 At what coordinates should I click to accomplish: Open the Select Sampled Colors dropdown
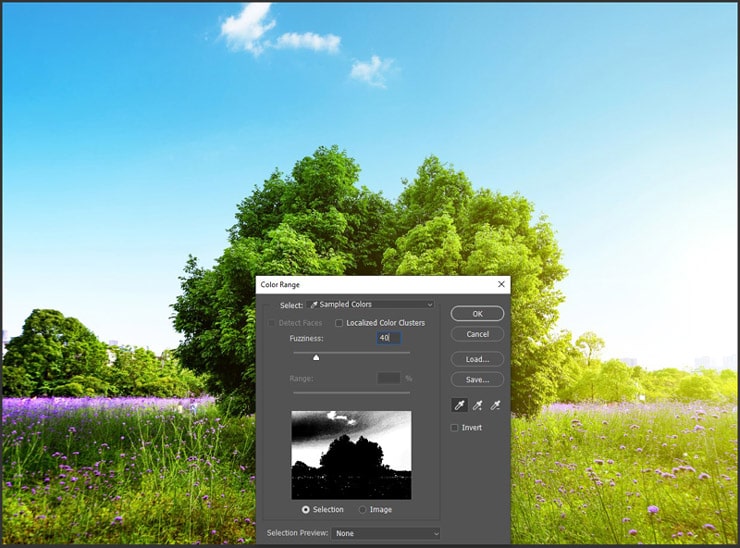tap(371, 305)
